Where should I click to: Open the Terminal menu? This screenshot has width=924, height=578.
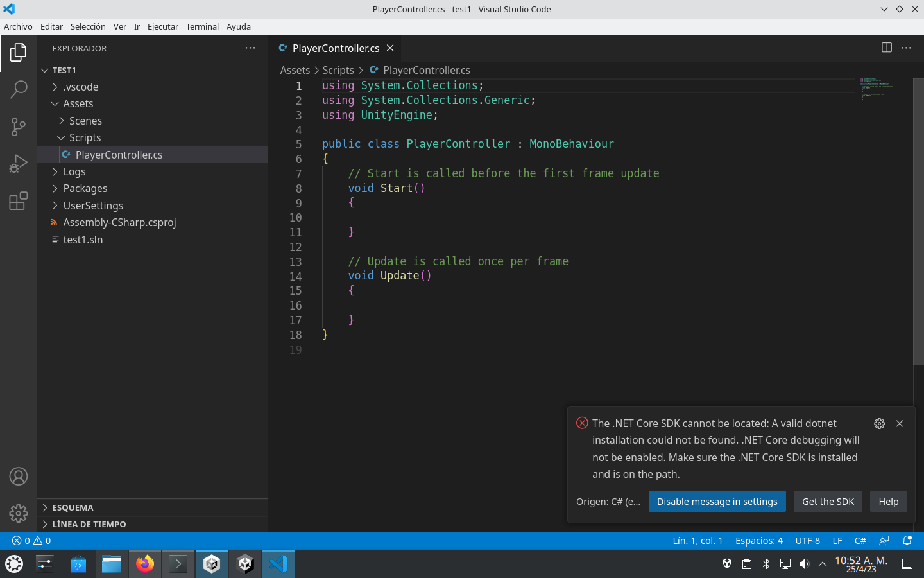[202, 26]
